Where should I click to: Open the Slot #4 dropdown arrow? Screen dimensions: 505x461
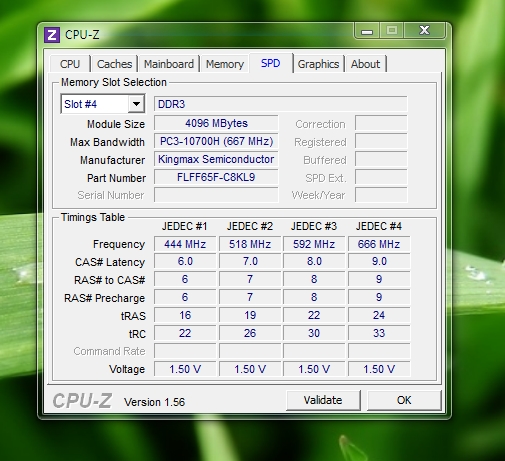[136, 104]
